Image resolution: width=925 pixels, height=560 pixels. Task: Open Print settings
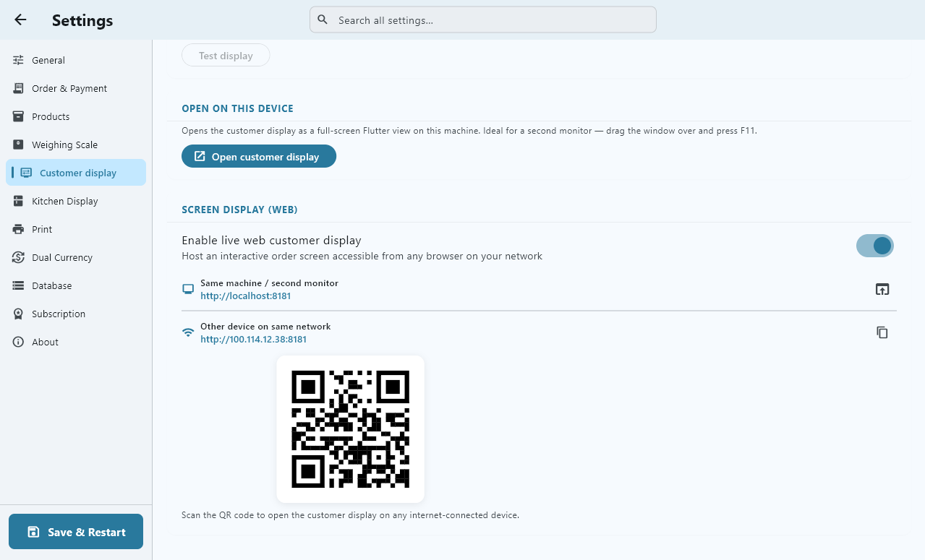pos(76,229)
